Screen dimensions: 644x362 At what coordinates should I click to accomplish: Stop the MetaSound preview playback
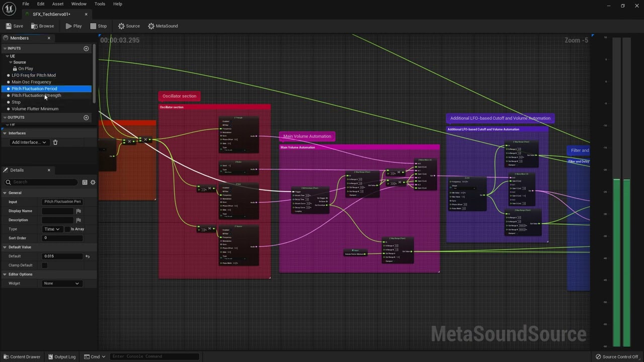[x=99, y=26]
